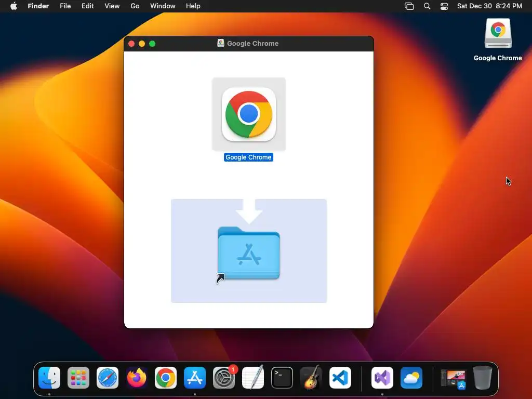Open Launchpad from the Dock
The width and height of the screenshot is (532, 399).
tap(78, 377)
